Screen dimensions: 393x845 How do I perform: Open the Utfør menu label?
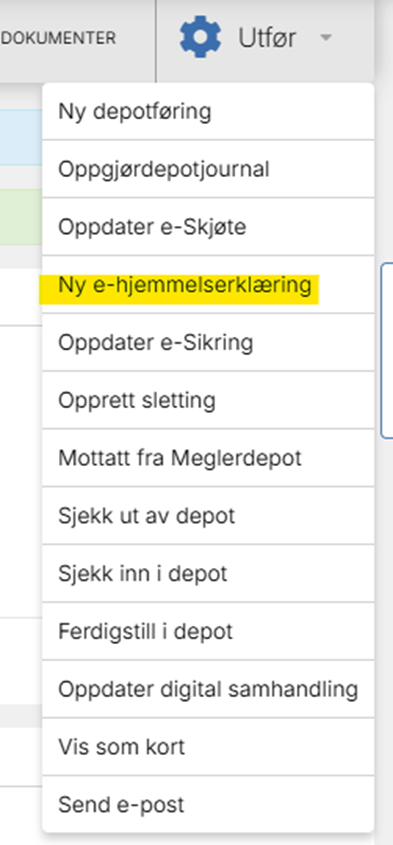click(x=267, y=38)
